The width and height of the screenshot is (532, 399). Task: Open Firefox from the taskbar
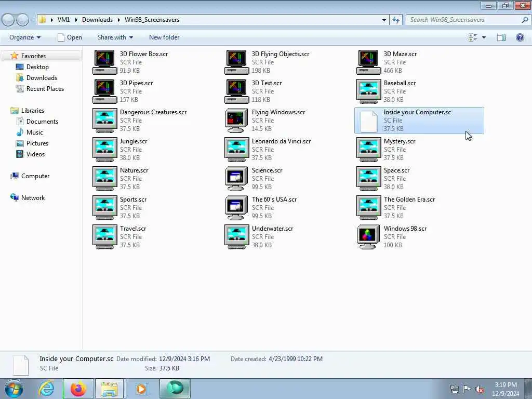(x=78, y=389)
